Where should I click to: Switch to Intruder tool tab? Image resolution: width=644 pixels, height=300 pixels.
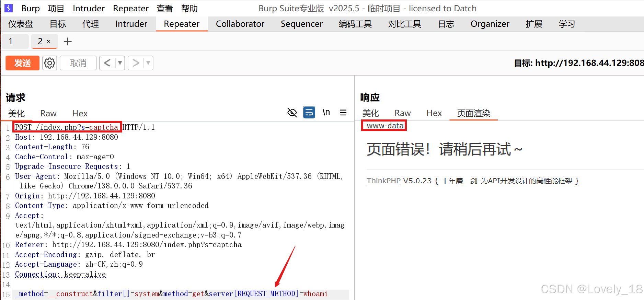click(131, 24)
